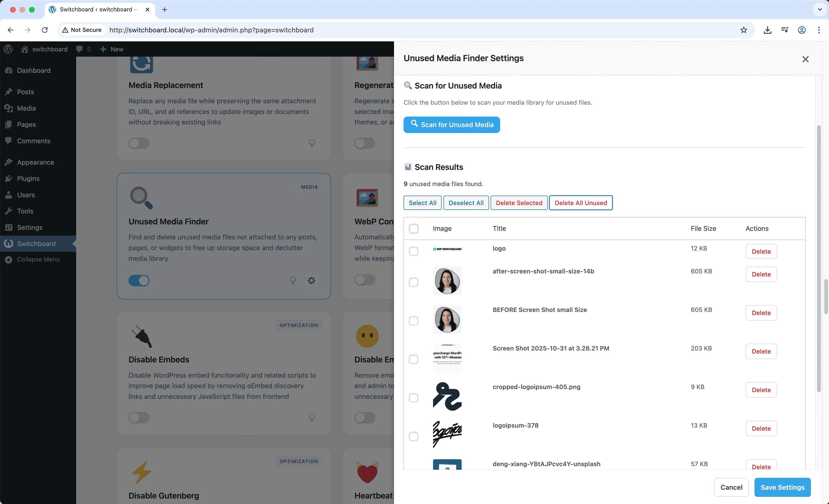This screenshot has width=829, height=504.
Task: Toggle off the Unused Media Finder switch
Action: click(139, 280)
